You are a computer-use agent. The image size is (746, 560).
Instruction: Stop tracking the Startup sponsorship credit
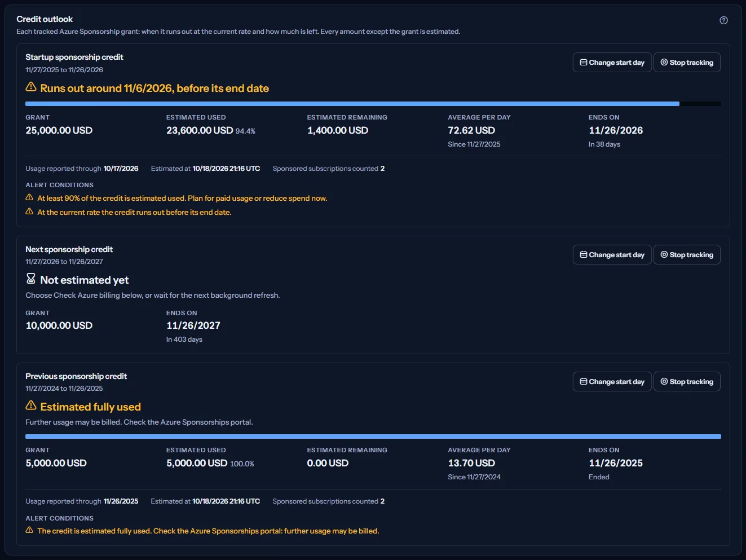pos(687,63)
